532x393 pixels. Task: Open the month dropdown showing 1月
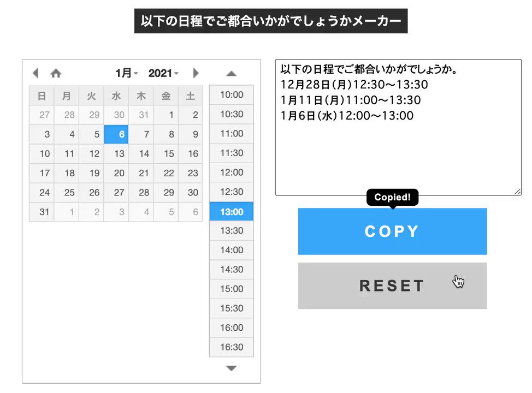(127, 73)
